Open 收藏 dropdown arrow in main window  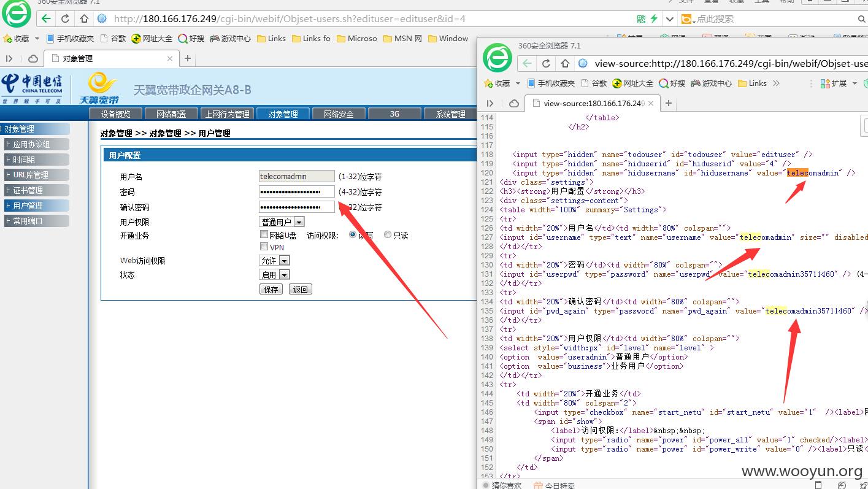pos(37,38)
